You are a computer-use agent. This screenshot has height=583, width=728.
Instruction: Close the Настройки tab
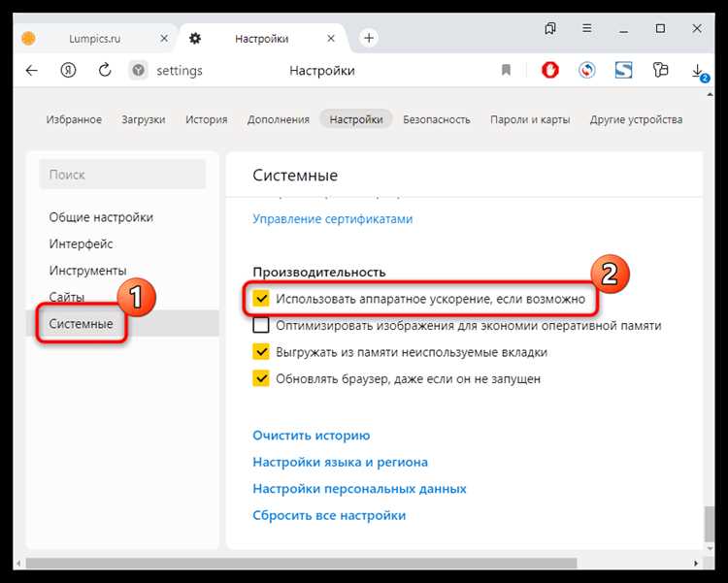(331, 39)
